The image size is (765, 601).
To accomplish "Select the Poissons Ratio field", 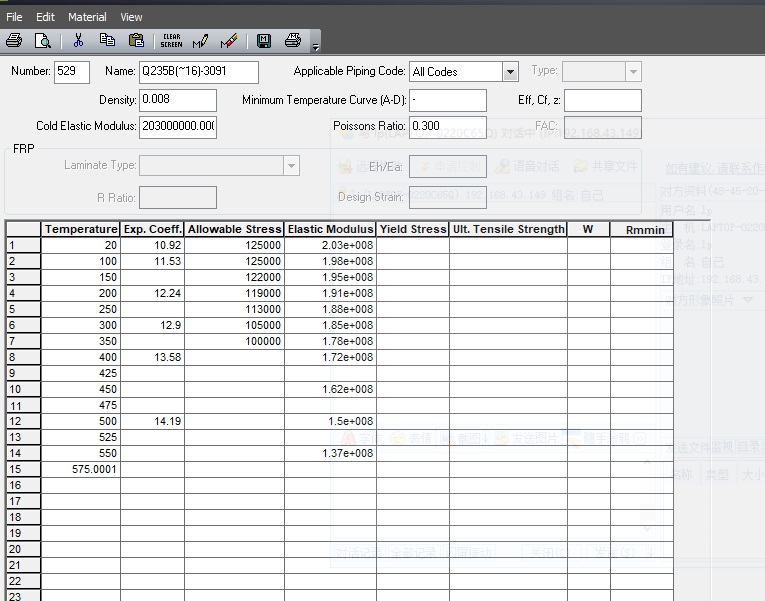I will [447, 127].
